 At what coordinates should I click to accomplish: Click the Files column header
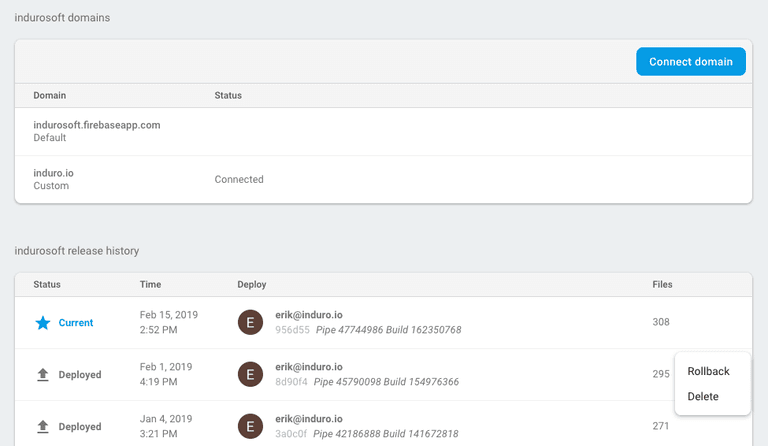coord(662,284)
